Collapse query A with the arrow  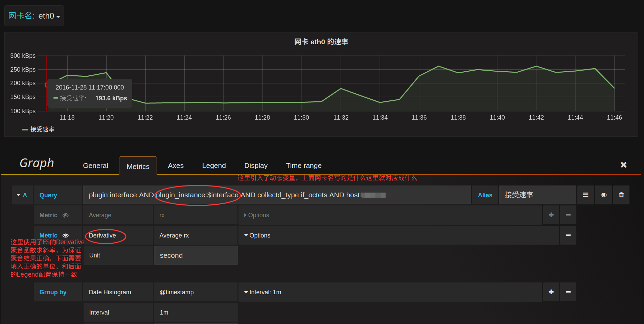tap(19, 195)
